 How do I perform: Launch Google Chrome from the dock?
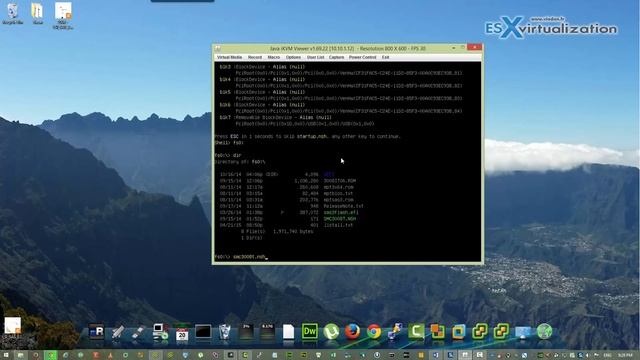tap(373, 331)
